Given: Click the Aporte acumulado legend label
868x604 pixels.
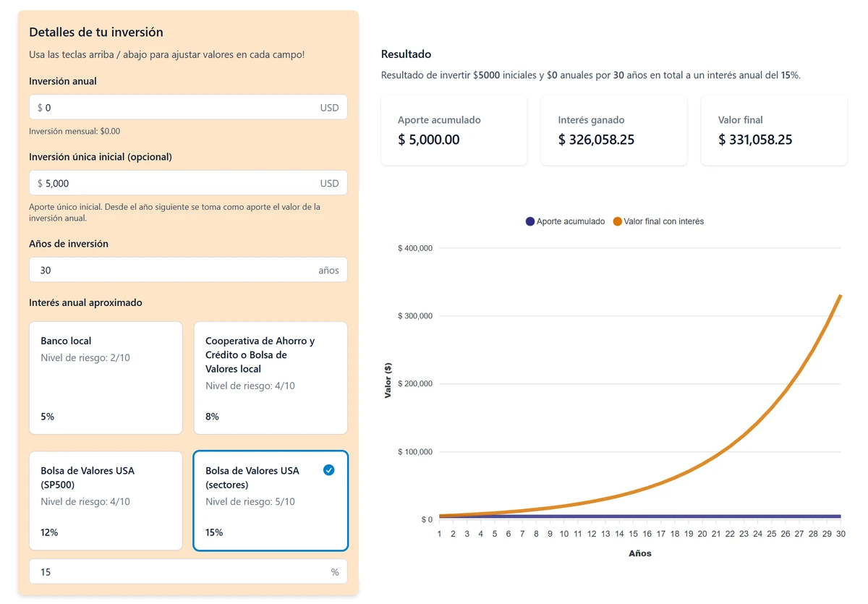Looking at the screenshot, I should 570,221.
